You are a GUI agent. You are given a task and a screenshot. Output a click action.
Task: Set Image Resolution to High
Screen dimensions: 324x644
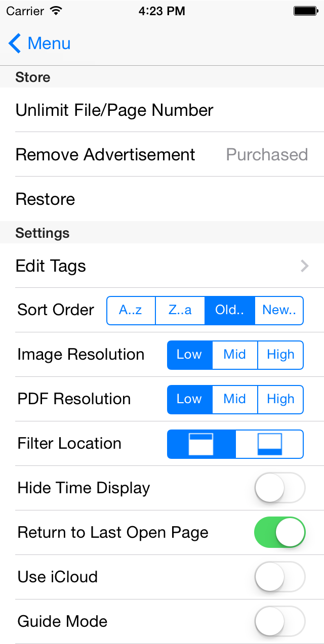click(280, 355)
